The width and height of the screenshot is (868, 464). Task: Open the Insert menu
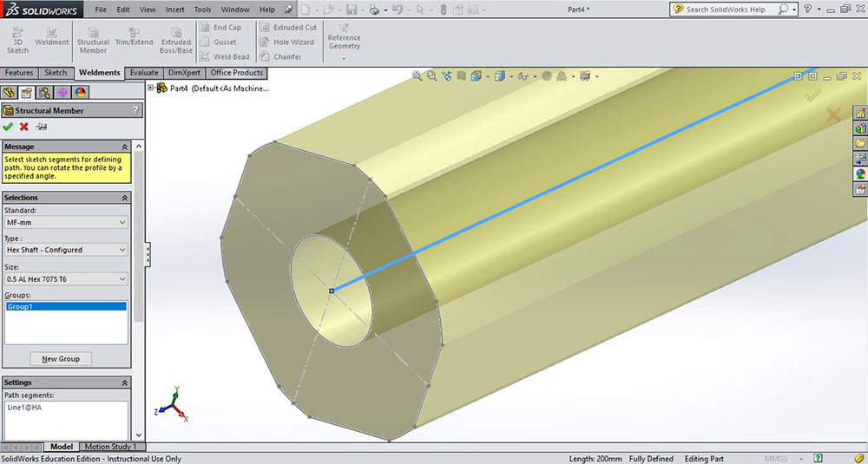point(174,10)
